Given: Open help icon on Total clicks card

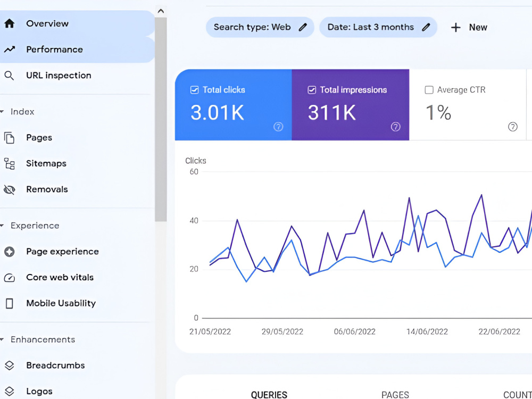Looking at the screenshot, I should click(x=278, y=127).
